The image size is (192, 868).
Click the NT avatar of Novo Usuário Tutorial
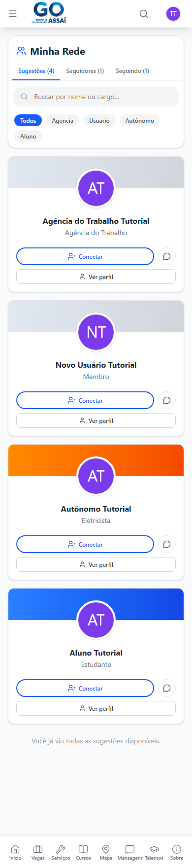tap(96, 332)
